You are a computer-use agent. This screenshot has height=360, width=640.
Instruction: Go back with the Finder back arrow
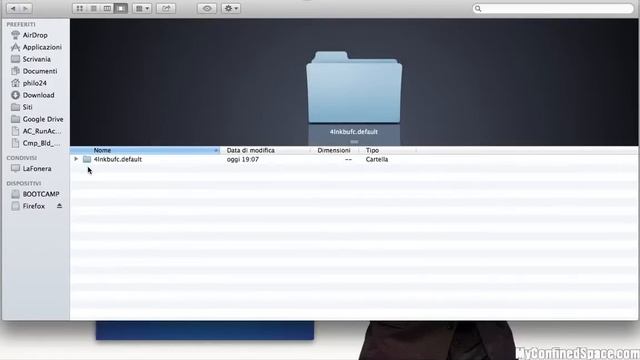click(x=13, y=8)
